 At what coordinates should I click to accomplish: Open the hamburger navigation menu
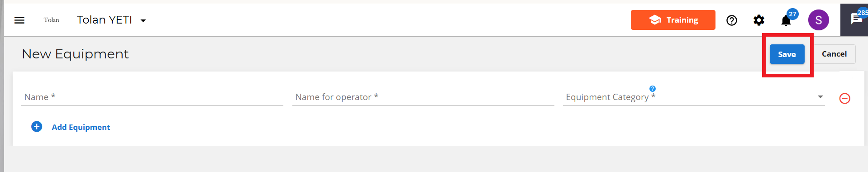[x=19, y=20]
